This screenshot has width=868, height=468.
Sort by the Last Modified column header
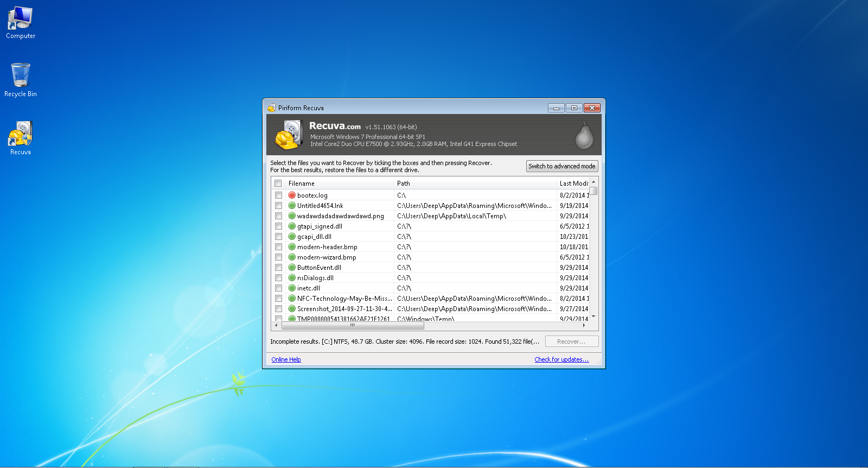click(x=573, y=184)
